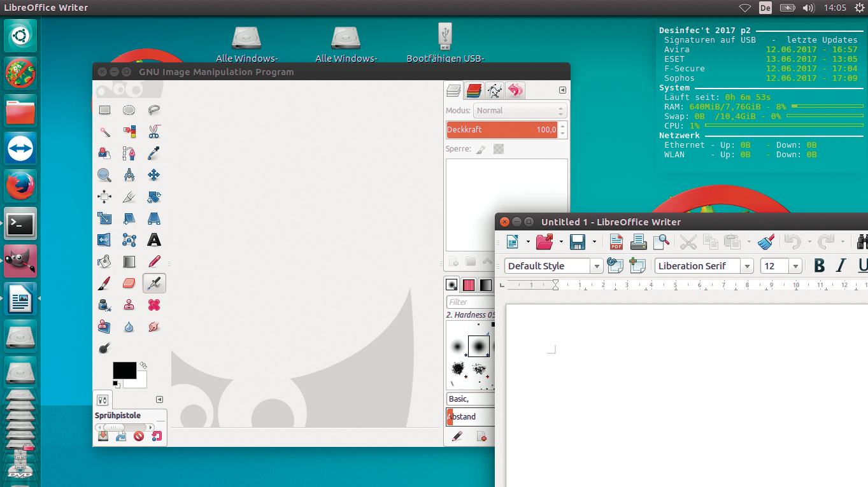Screen dimensions: 868x487
Task: Open the Modus Normal dropdown
Action: coord(520,111)
